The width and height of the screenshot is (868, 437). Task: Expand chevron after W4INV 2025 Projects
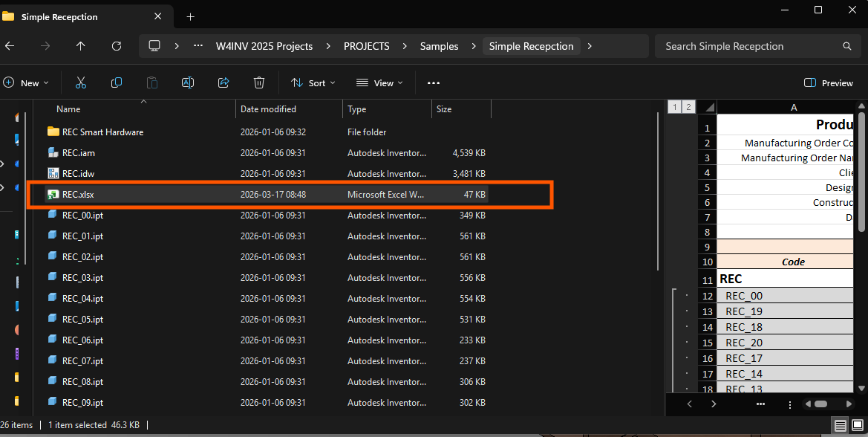coord(328,46)
